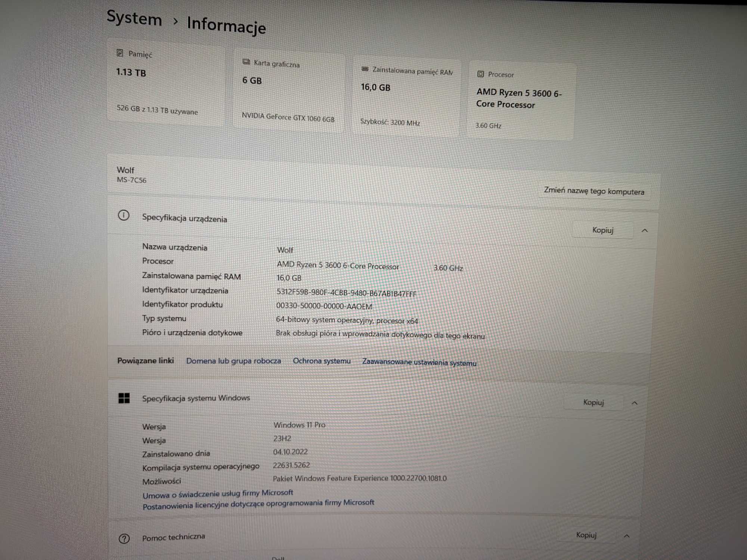Click the System breadcrumb link
The height and width of the screenshot is (560, 747).
[x=134, y=18]
